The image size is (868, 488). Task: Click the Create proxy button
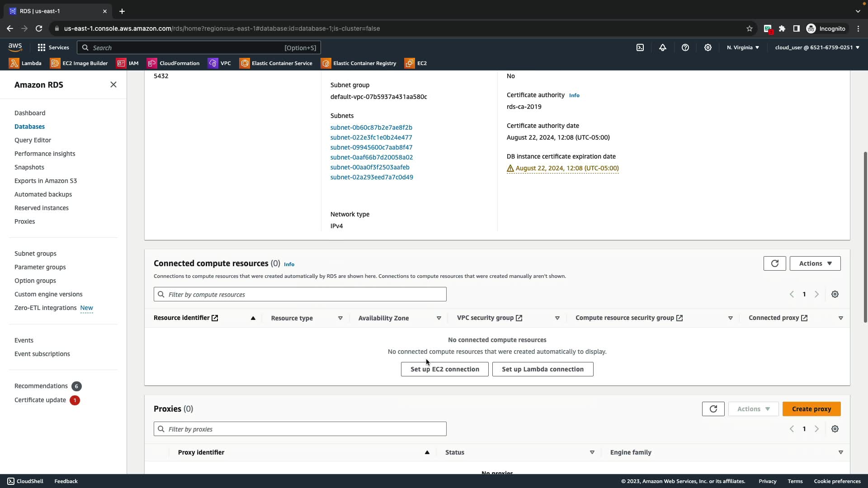tap(811, 409)
